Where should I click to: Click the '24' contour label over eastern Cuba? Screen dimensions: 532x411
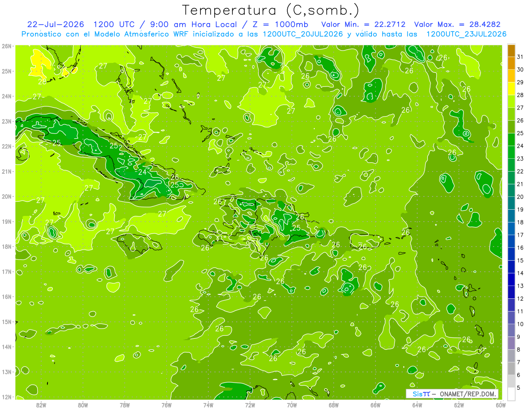[x=142, y=172]
